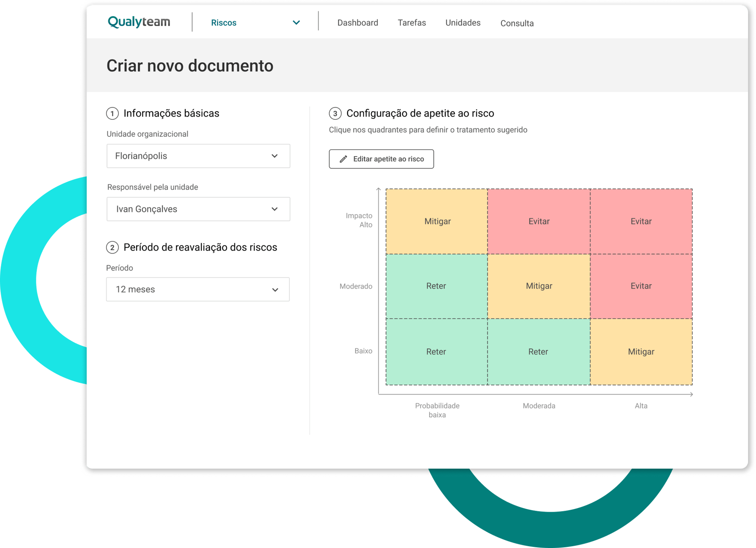Select the high impact, high probability Evitar quadrant
Screen dimensions: 756x548
click(x=641, y=221)
